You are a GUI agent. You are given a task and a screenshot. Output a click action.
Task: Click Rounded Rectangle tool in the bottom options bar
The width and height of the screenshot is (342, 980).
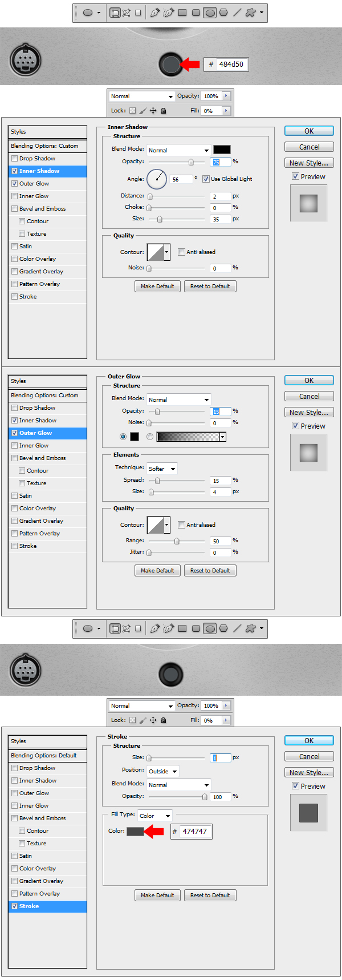196,628
